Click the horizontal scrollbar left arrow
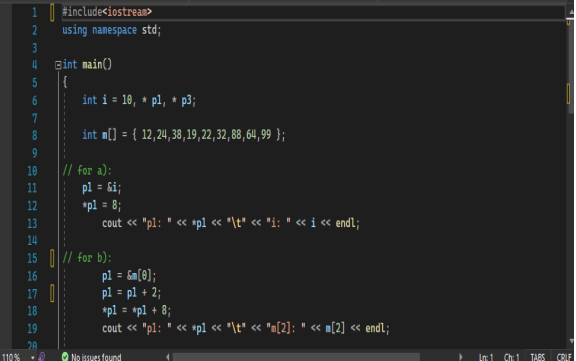This screenshot has width=576, height=361. [168, 357]
